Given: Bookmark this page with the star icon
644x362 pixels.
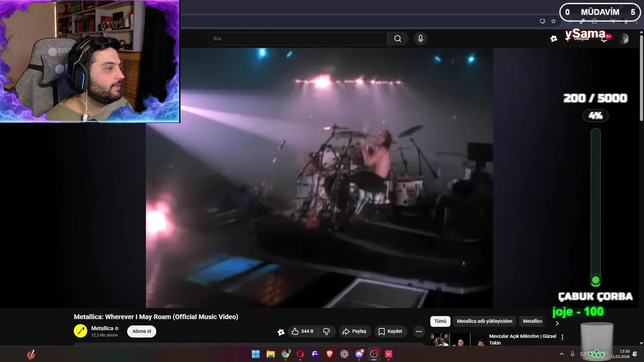Looking at the screenshot, I should 553,21.
